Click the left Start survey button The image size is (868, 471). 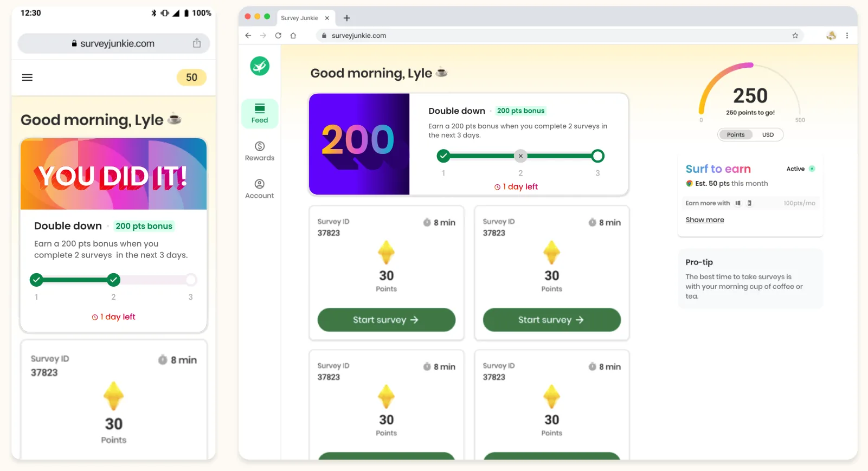[387, 320]
